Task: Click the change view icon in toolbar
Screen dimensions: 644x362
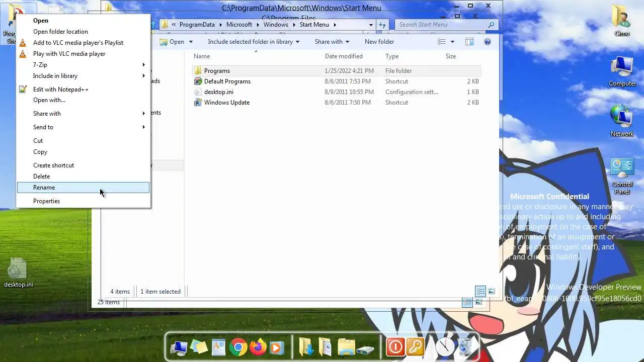Action: tap(442, 42)
